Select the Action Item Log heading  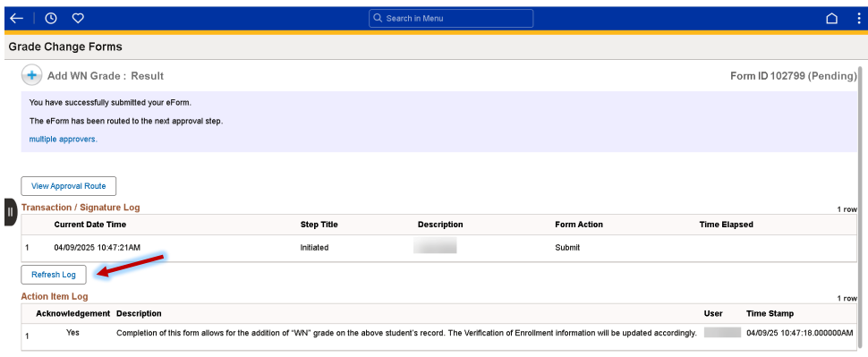pyautogui.click(x=55, y=297)
